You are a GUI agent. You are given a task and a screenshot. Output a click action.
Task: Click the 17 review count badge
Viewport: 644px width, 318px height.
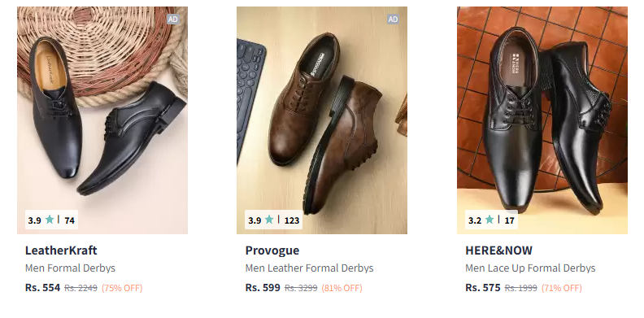click(x=509, y=220)
